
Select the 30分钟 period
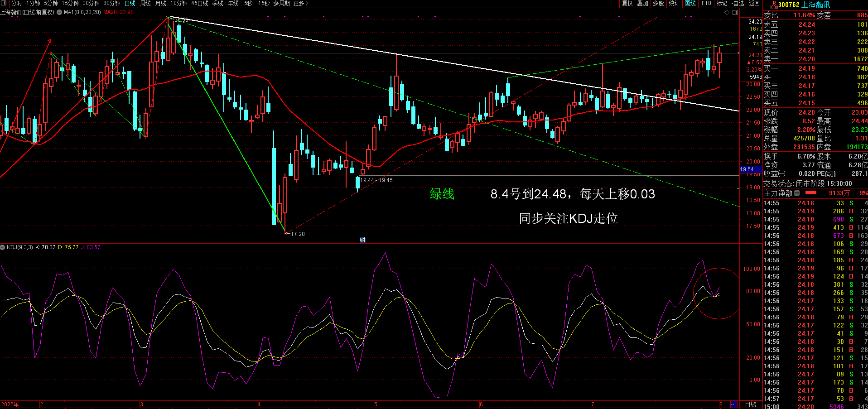(91, 3)
